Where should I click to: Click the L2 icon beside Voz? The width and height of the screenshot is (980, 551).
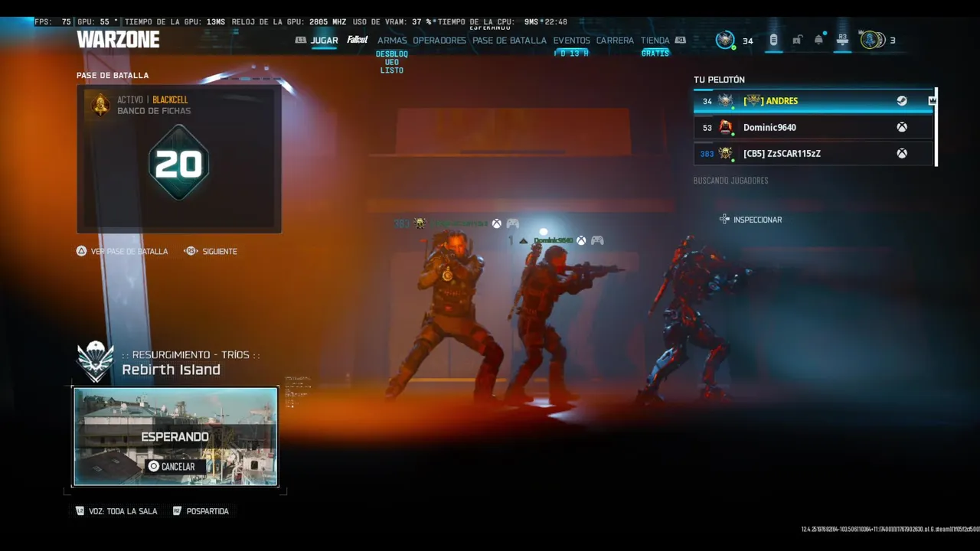80,511
